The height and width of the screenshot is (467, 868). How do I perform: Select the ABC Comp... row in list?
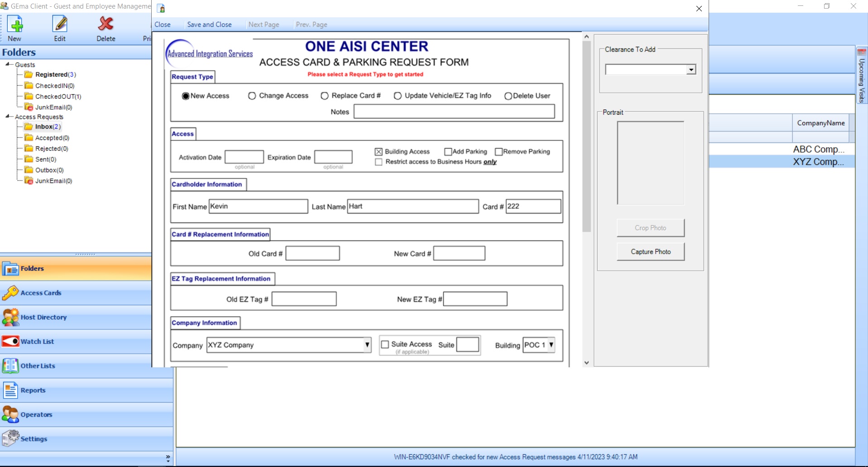pyautogui.click(x=782, y=149)
